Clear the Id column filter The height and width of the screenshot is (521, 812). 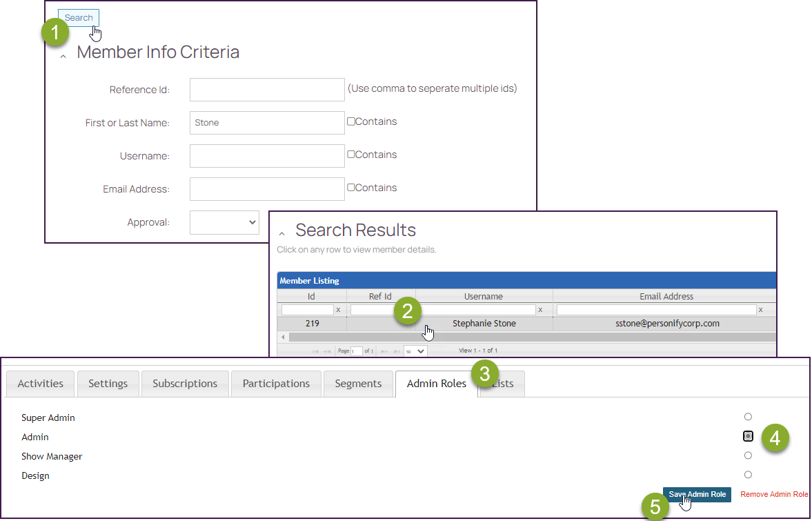[339, 310]
